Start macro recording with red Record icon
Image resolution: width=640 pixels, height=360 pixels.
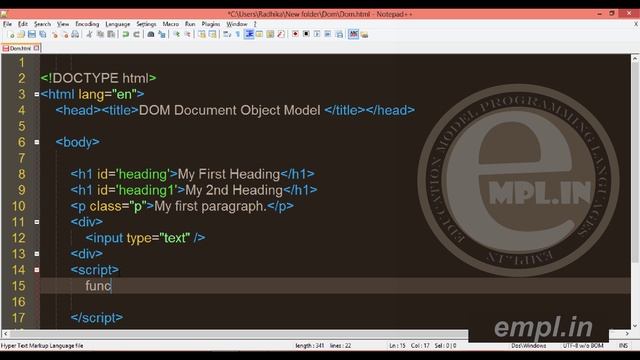tap(295, 35)
